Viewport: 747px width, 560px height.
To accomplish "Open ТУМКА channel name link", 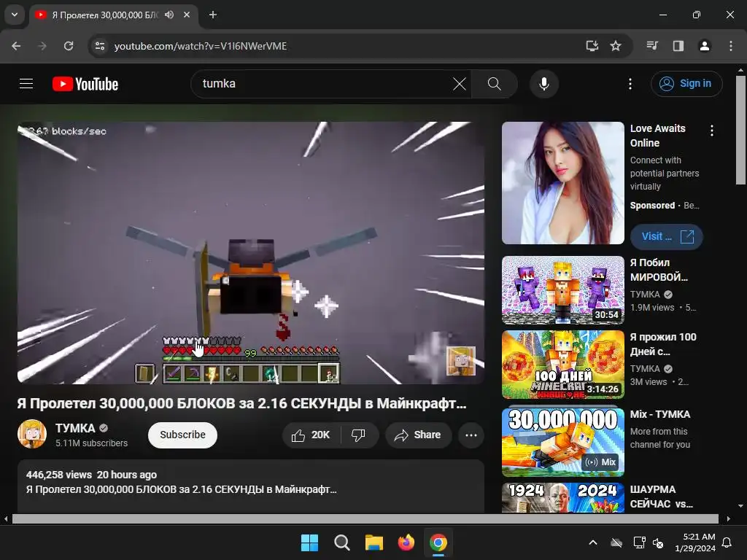I will (x=75, y=428).
